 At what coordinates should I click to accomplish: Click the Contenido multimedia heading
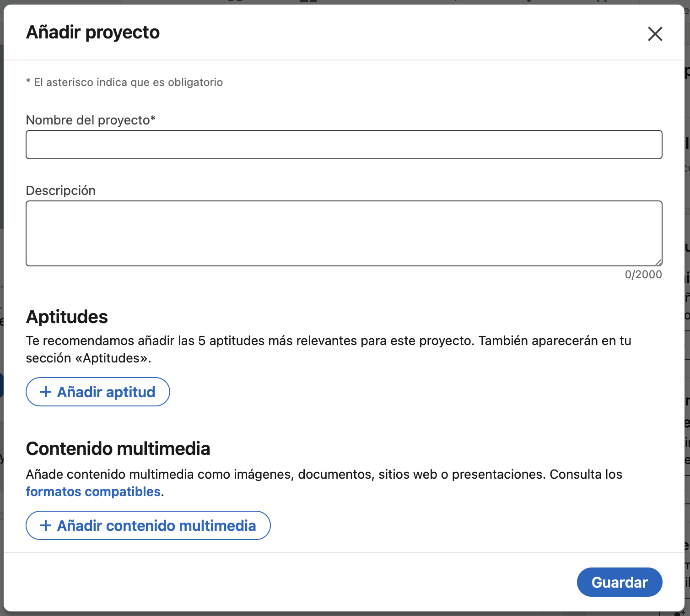[118, 448]
